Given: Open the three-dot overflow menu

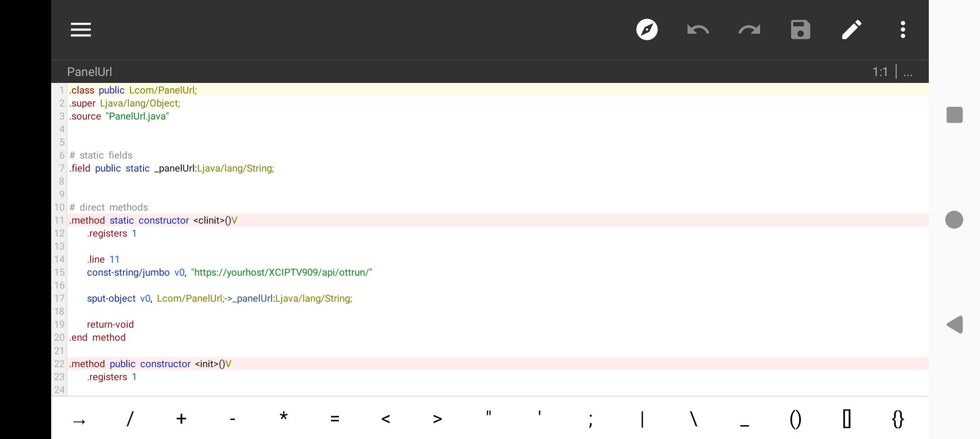Looking at the screenshot, I should [x=903, y=30].
